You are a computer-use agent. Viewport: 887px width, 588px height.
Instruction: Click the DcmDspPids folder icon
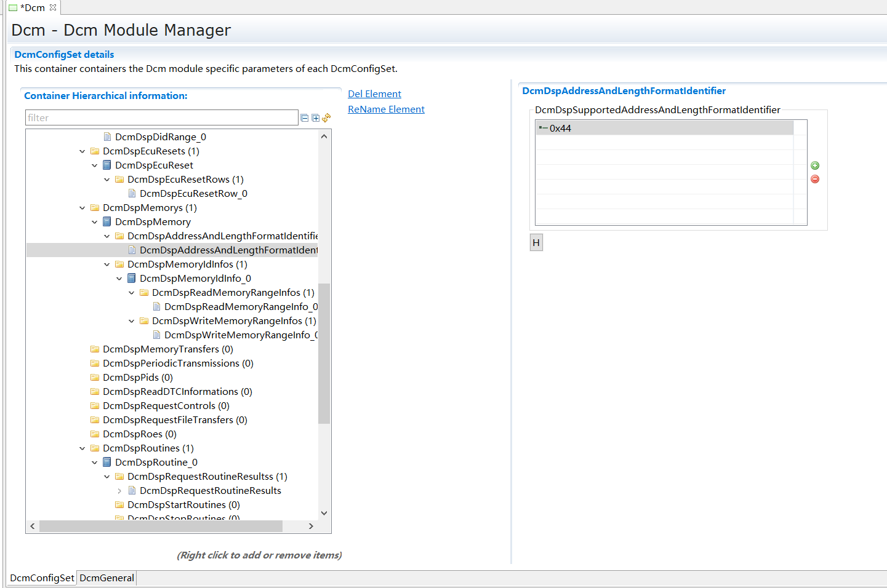(x=95, y=378)
